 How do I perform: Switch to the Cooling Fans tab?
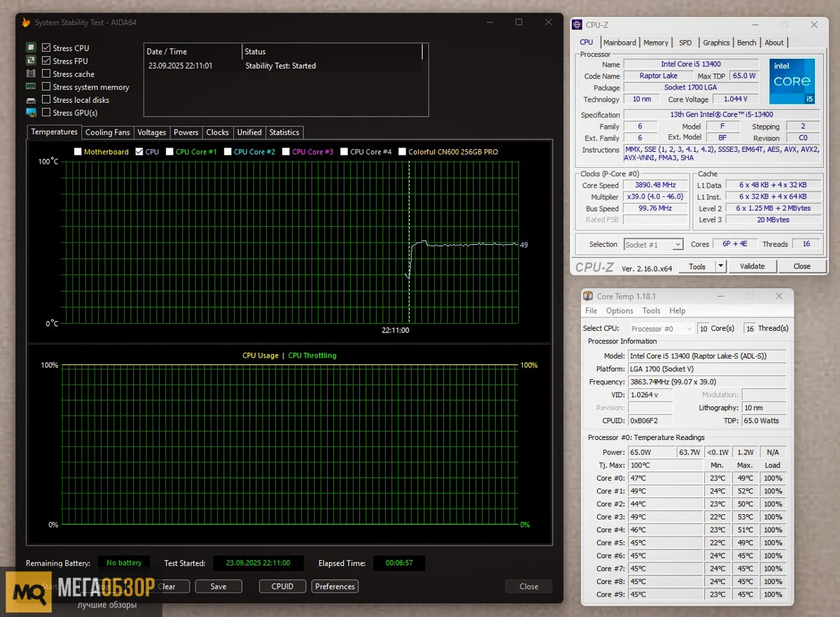pos(107,132)
